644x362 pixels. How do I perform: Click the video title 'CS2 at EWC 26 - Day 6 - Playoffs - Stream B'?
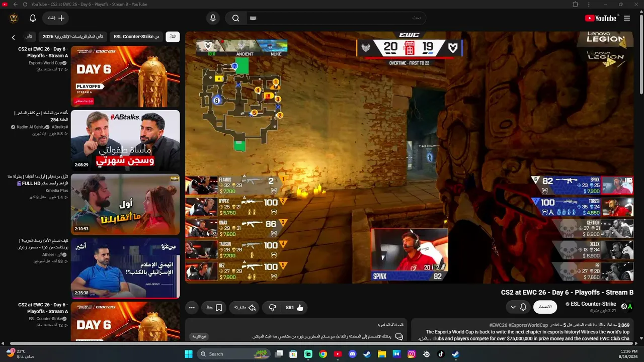567,292
